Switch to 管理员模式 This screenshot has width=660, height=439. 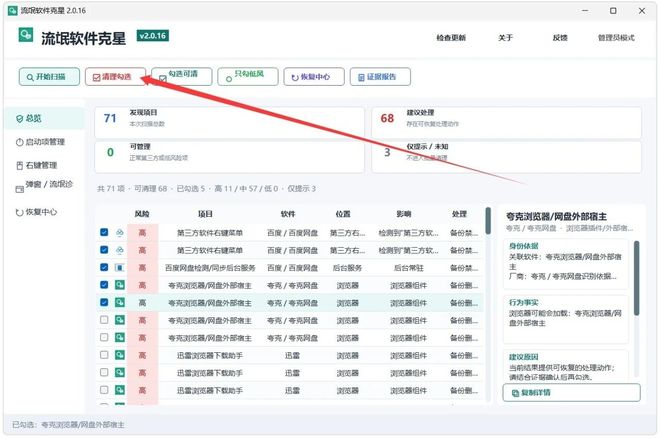coord(616,38)
